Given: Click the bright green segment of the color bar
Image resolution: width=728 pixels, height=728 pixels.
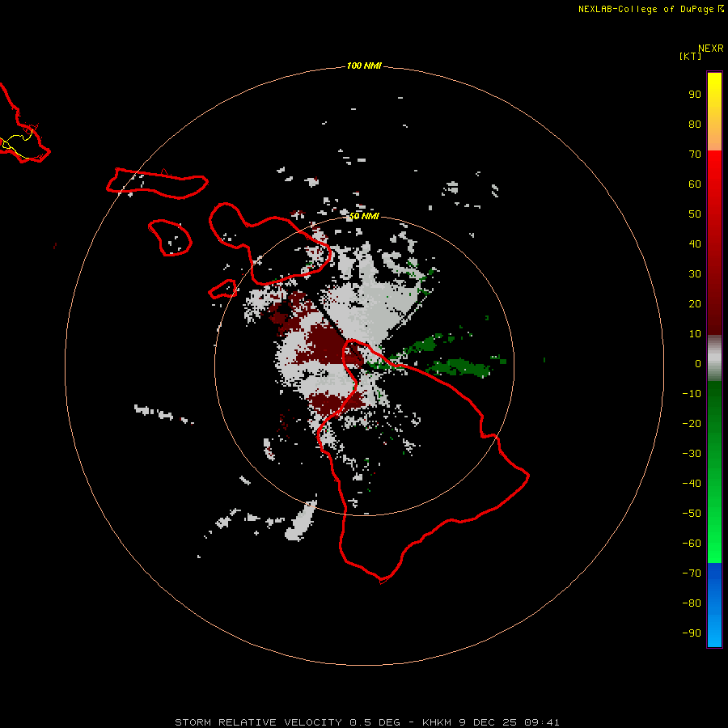Looking at the screenshot, I should [714, 472].
